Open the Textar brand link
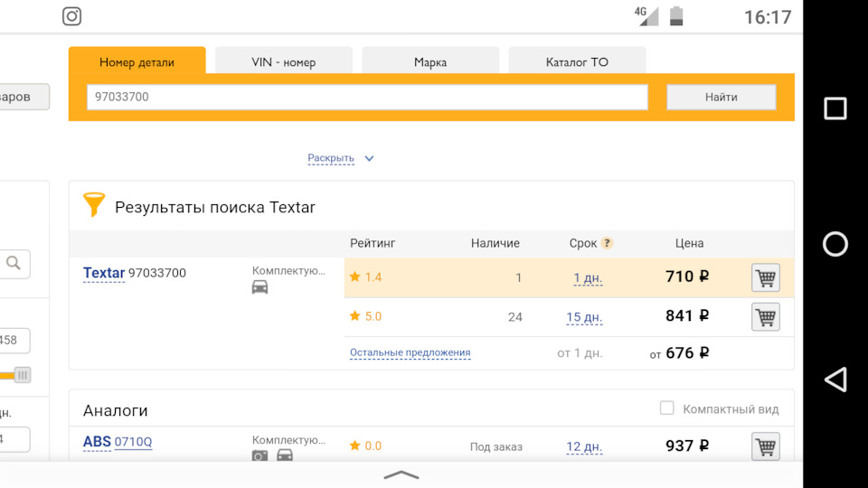 [x=103, y=273]
